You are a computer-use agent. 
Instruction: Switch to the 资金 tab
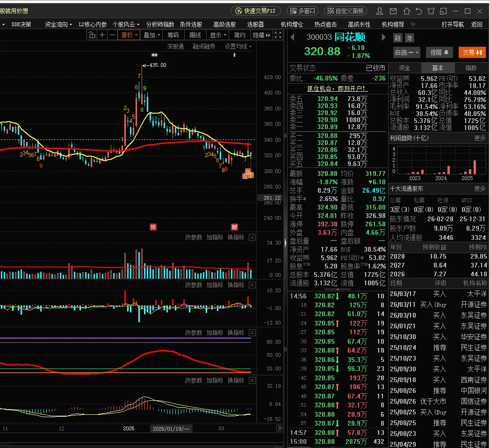(x=404, y=68)
